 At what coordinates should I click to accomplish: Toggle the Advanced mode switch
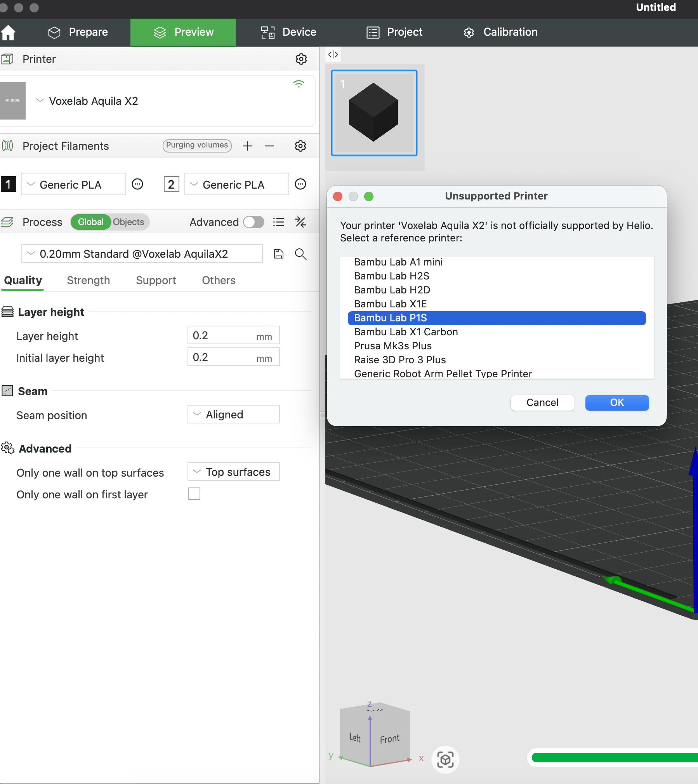click(x=254, y=222)
